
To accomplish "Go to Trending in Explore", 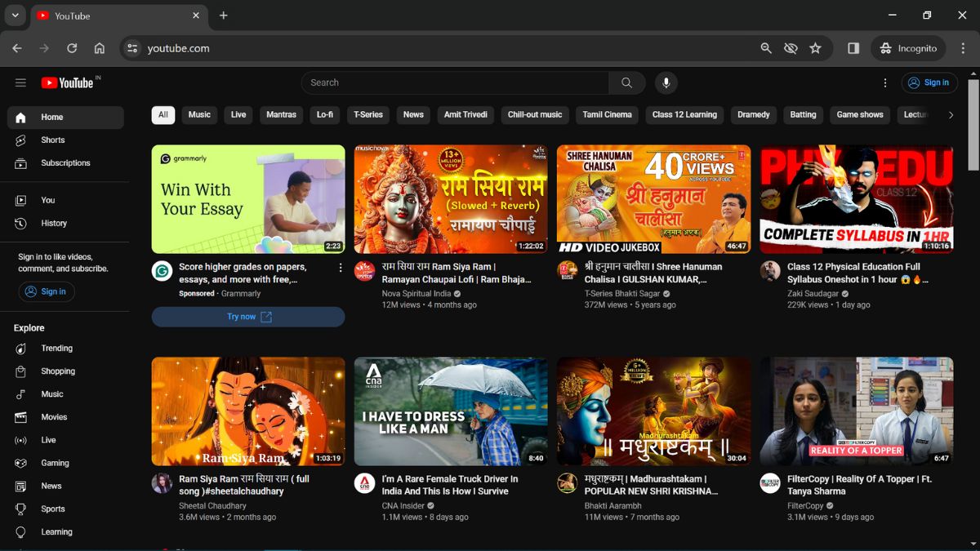I will 56,349.
